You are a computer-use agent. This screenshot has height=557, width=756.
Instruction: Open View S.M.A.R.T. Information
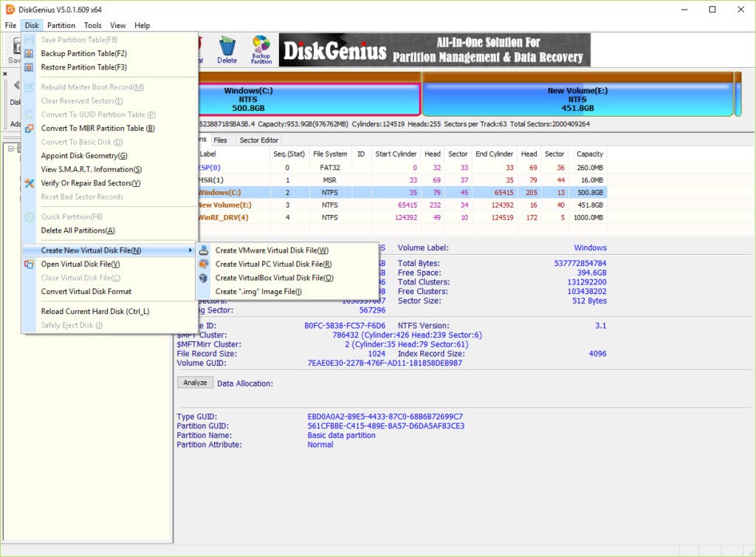pyautogui.click(x=110, y=169)
